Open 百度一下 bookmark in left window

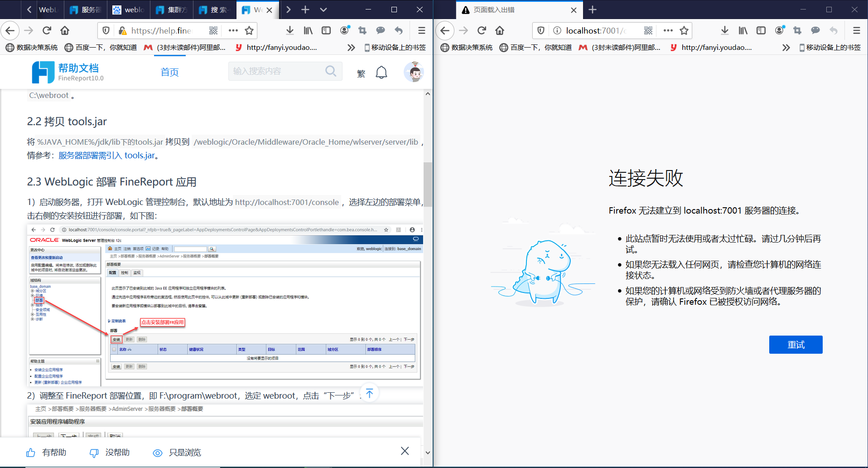pyautogui.click(x=101, y=47)
